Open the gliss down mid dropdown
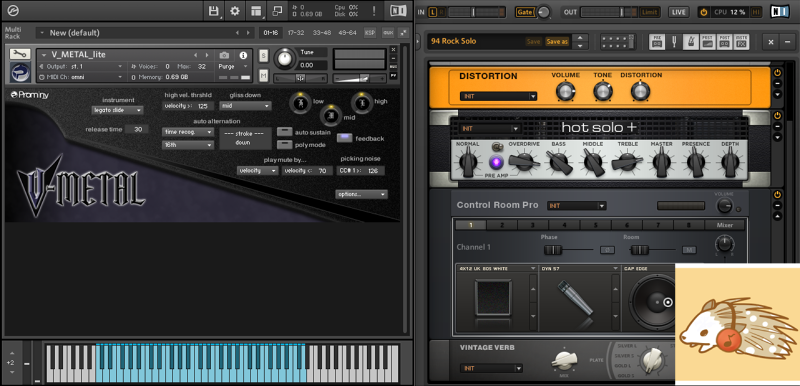The height and width of the screenshot is (386, 800). point(245,106)
